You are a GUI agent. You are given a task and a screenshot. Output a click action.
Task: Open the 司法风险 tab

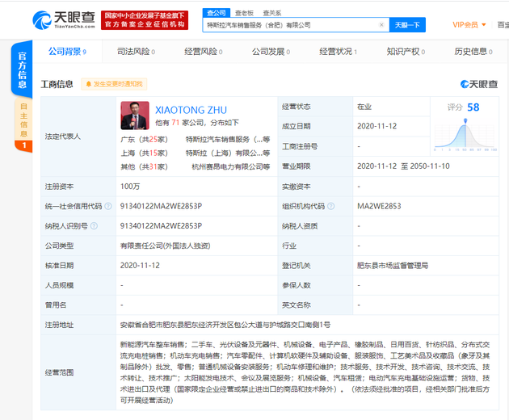pos(135,52)
